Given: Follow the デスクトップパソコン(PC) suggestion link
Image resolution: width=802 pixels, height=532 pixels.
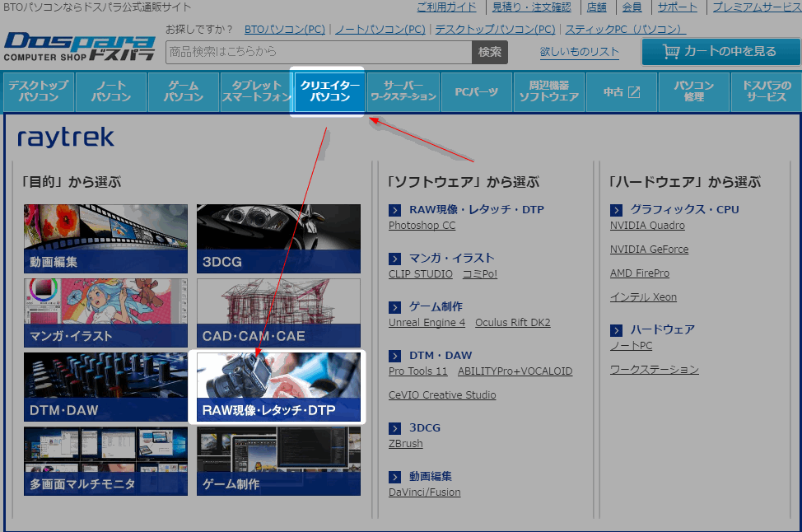Looking at the screenshot, I should point(495,30).
